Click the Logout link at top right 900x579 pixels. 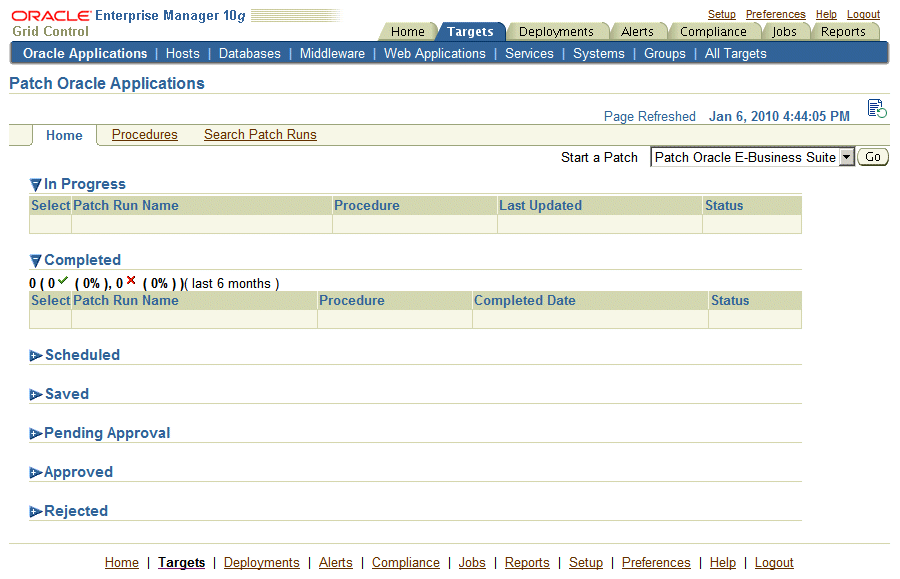(x=863, y=14)
